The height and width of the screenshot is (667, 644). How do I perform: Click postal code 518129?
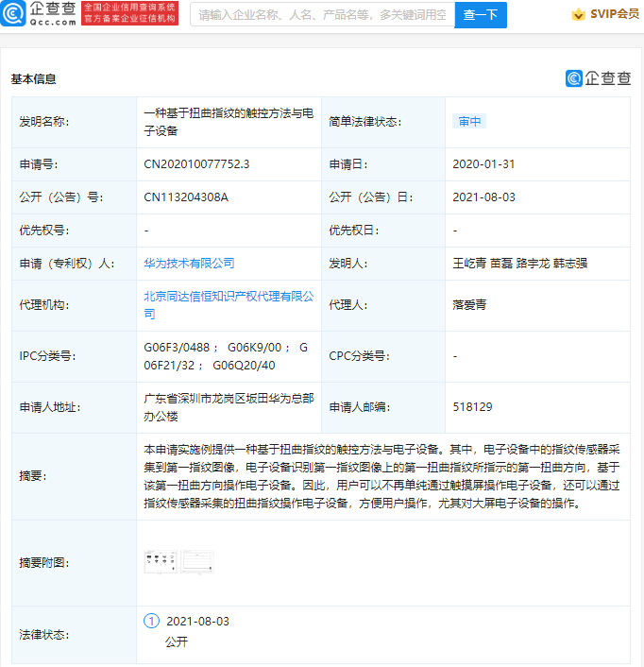point(472,407)
